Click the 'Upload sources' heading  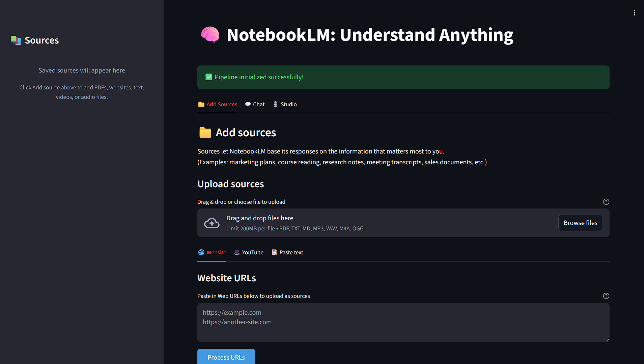pyautogui.click(x=231, y=184)
